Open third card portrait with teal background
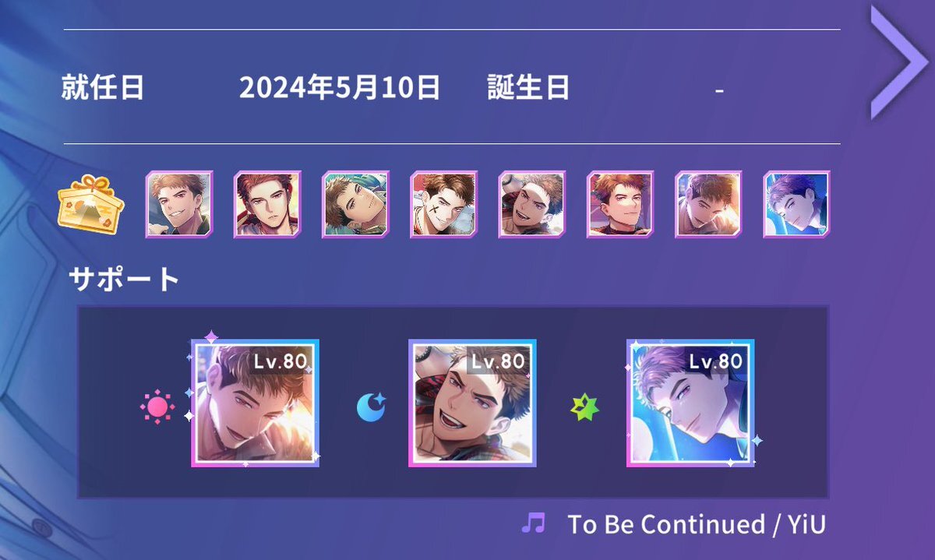The width and height of the screenshot is (935, 560). [x=355, y=205]
